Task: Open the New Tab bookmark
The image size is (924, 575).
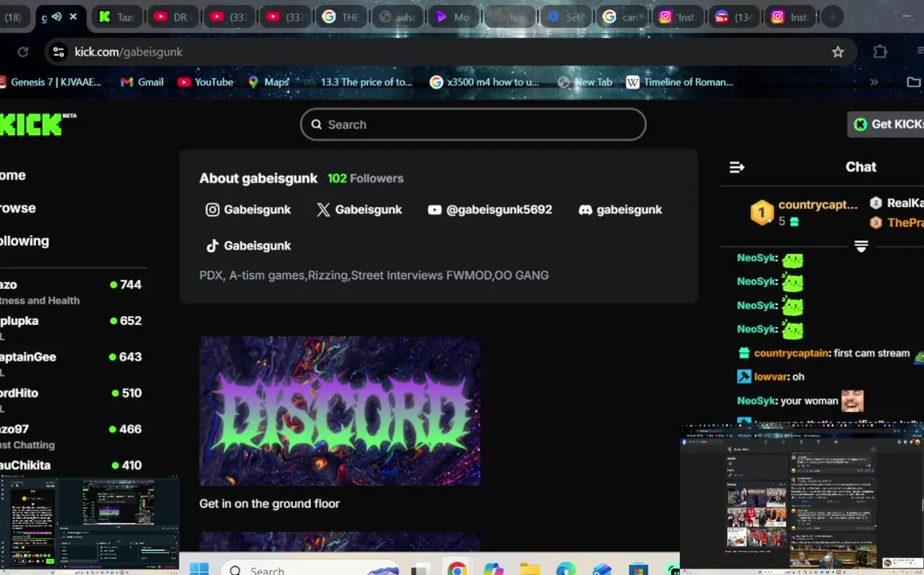Action: coord(585,82)
